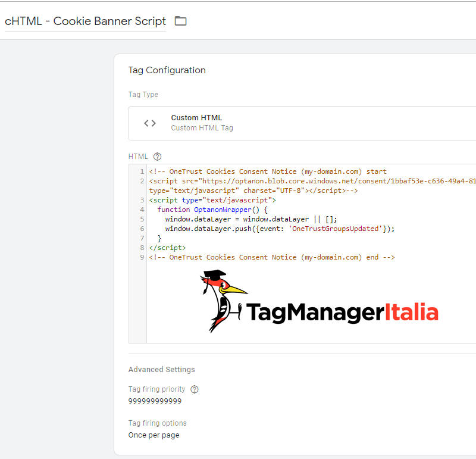Click the Advanced Settings heading
Image resolution: width=476 pixels, height=459 pixels.
161,369
